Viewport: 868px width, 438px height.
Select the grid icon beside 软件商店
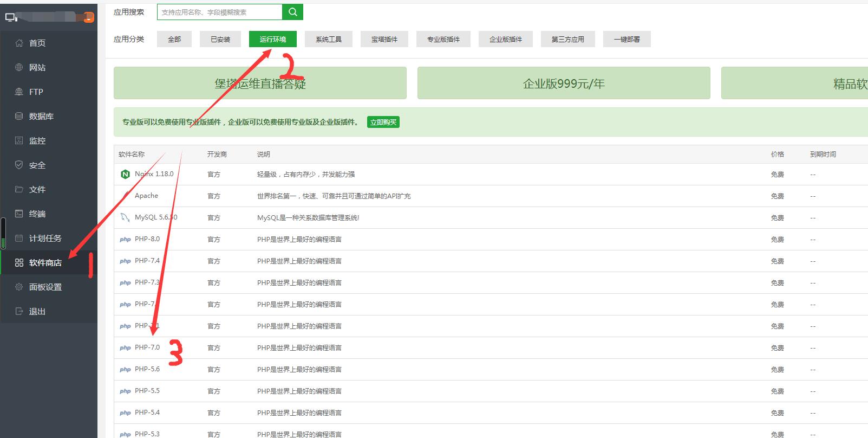(19, 262)
